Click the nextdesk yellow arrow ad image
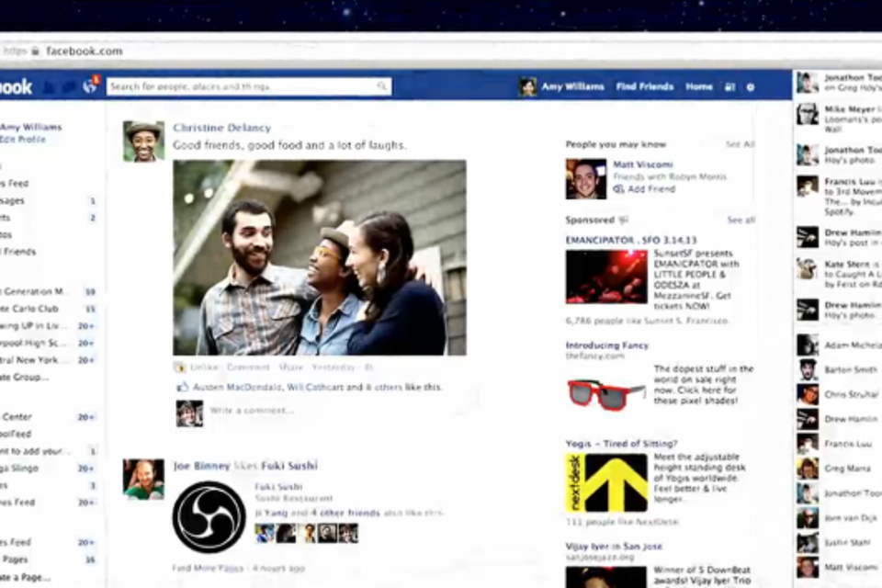This screenshot has width=882, height=588. [605, 482]
